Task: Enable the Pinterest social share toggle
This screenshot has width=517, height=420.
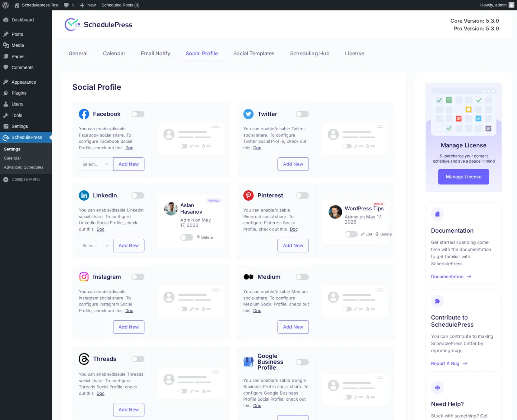Action: (302, 196)
